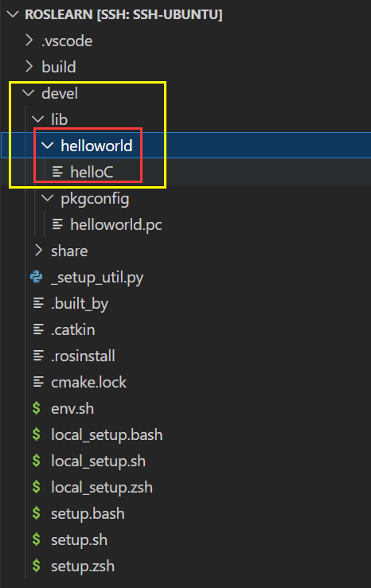Open the cmake.lock file
Image resolution: width=371 pixels, height=588 pixels.
tap(89, 382)
